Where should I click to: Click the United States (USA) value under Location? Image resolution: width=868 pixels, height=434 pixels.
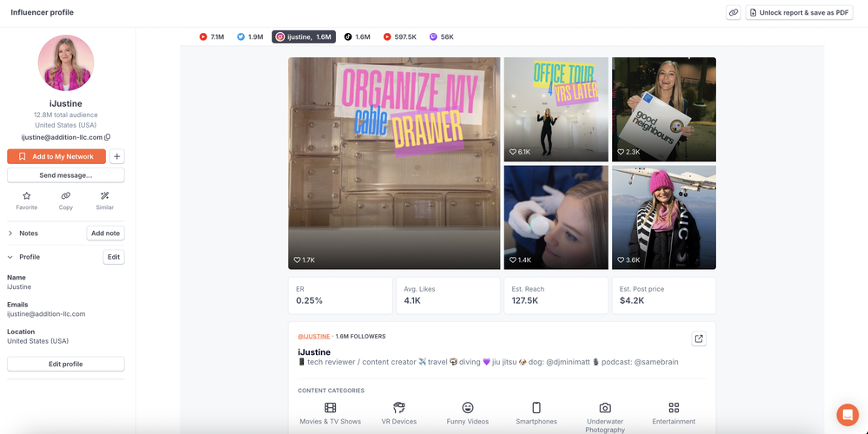[37, 341]
